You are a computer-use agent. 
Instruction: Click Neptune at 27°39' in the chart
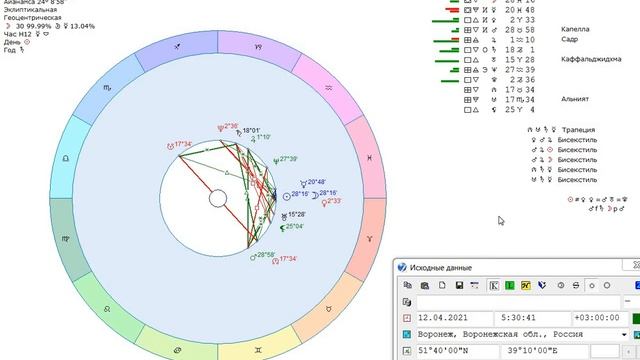coord(276,161)
